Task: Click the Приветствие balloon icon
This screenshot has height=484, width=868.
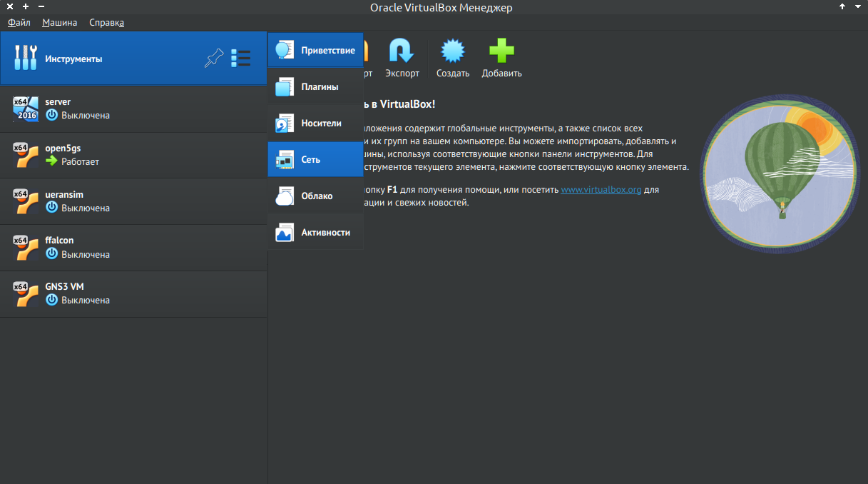Action: [285, 51]
